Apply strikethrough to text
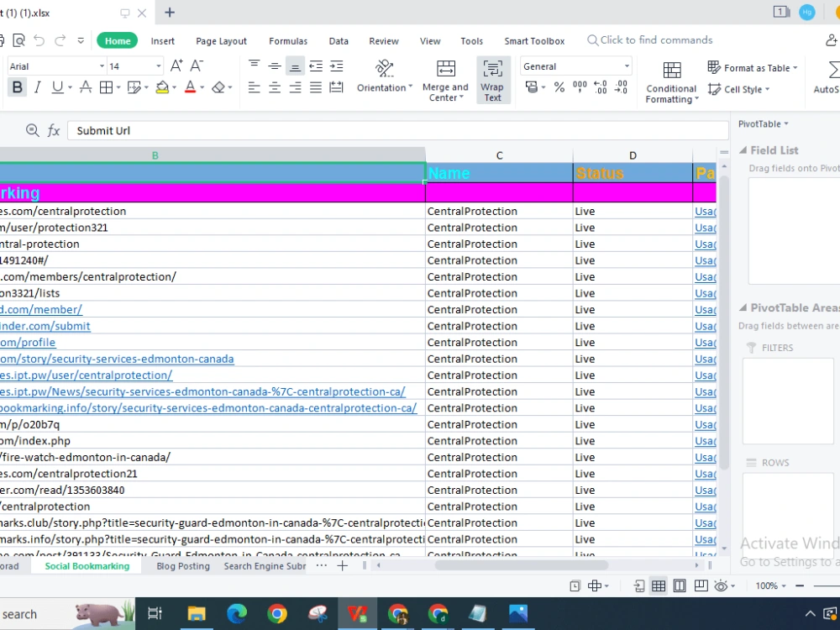 tap(85, 87)
